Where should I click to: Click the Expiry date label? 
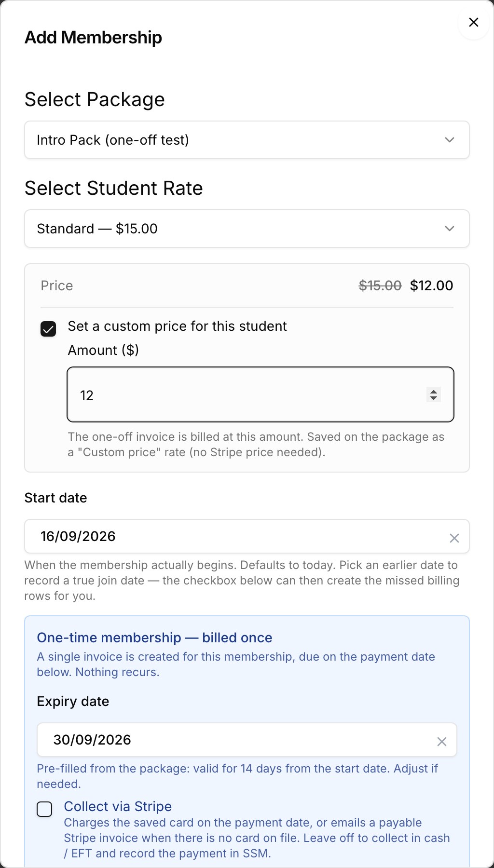click(73, 701)
